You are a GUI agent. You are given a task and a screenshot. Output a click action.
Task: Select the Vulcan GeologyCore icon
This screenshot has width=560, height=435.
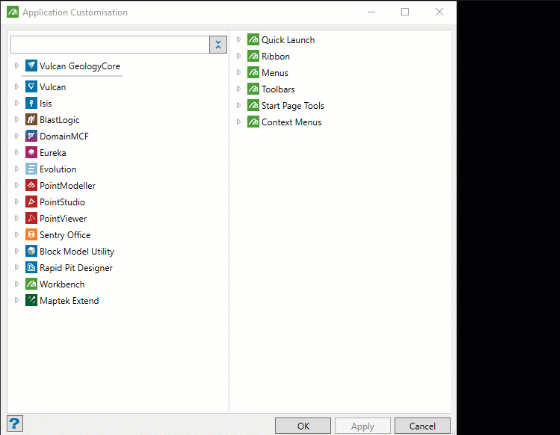click(31, 66)
